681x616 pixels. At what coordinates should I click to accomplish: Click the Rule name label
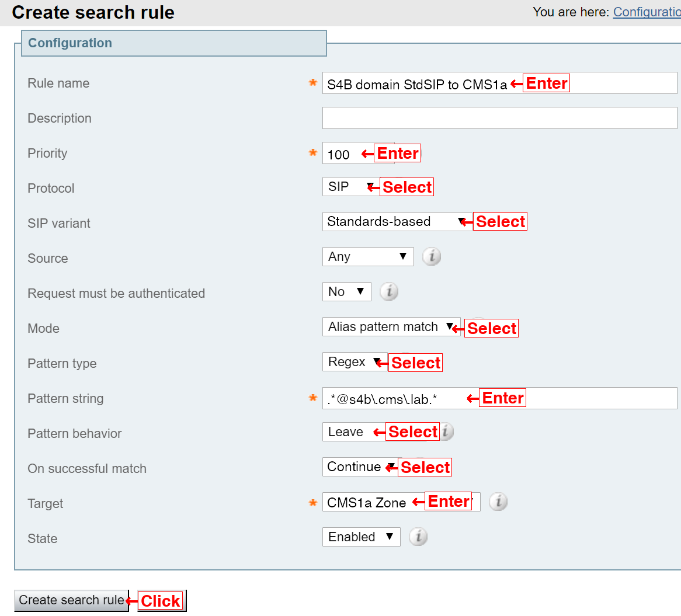click(58, 83)
